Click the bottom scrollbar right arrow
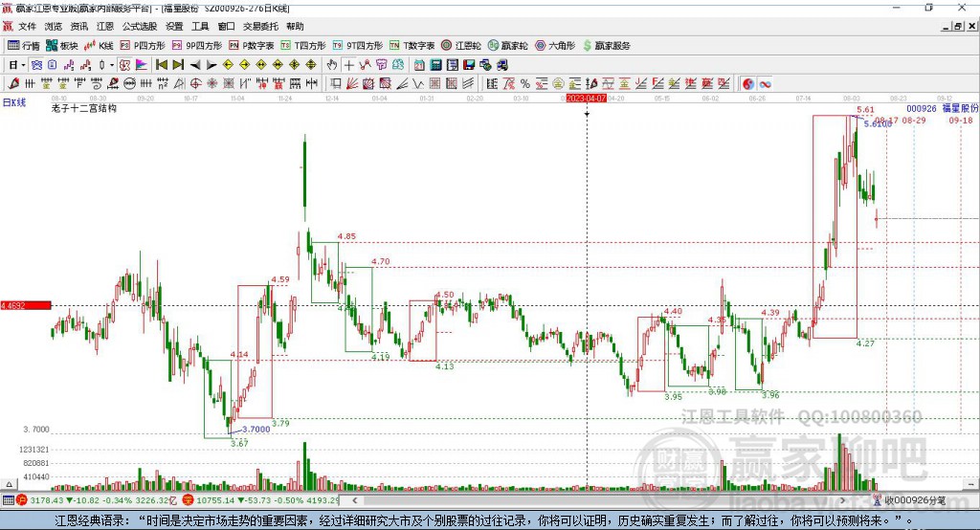 [842, 500]
